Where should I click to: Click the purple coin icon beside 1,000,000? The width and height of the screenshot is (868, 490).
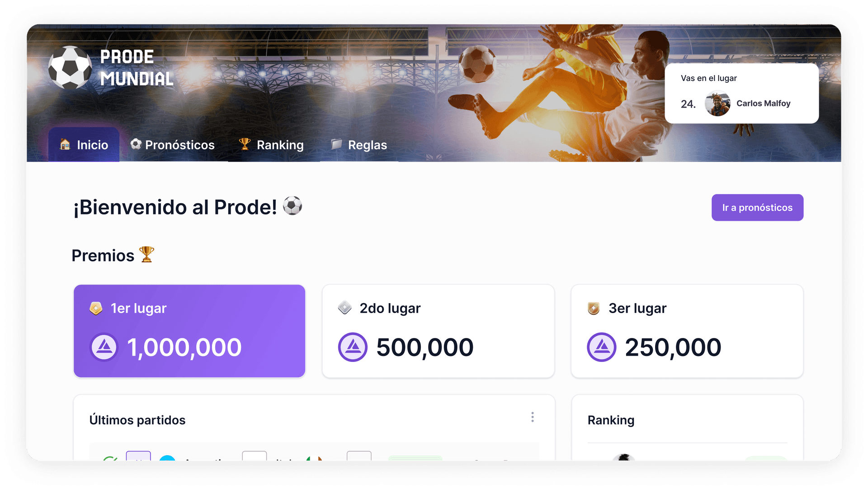pos(104,347)
